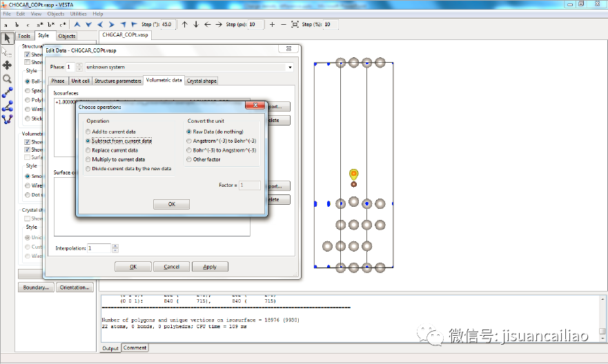View along the b* axis
Viewport: 608px width, 364px height.
pyautogui.click(x=51, y=25)
